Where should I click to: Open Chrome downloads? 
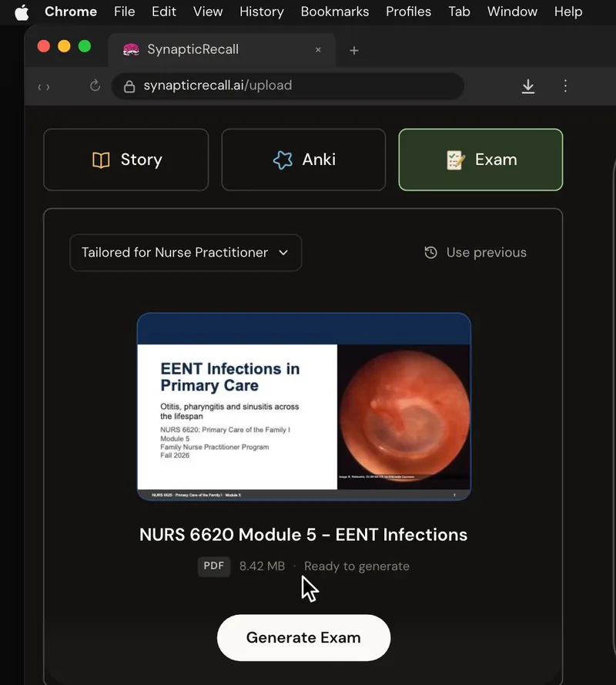[x=527, y=86]
